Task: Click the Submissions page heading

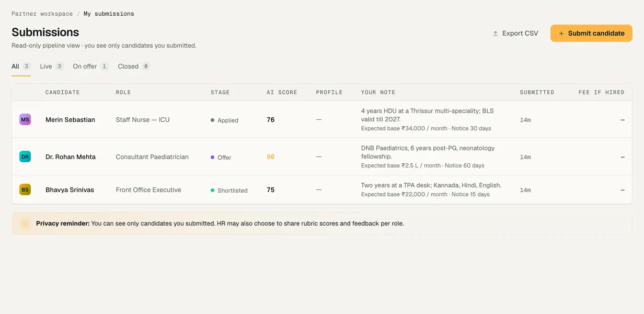Action: [45, 32]
